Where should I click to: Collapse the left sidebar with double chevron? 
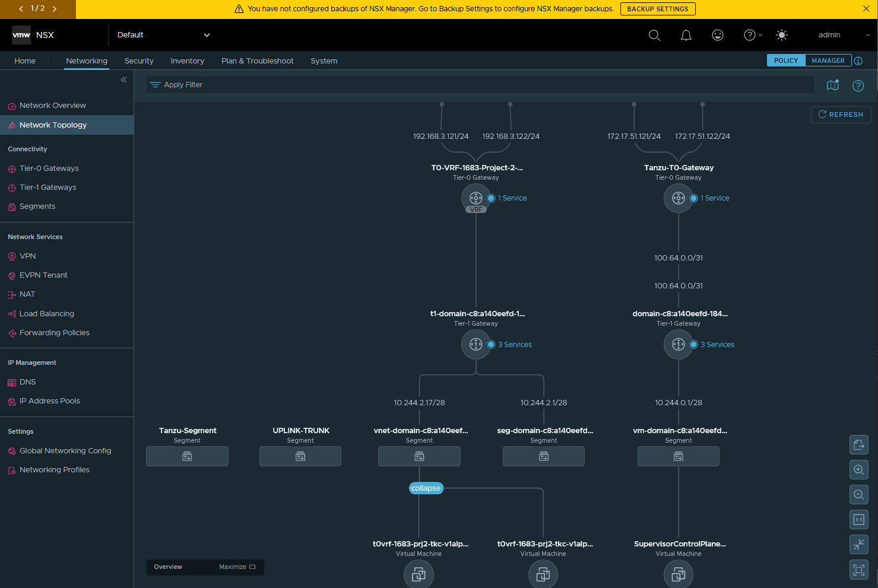click(x=123, y=80)
